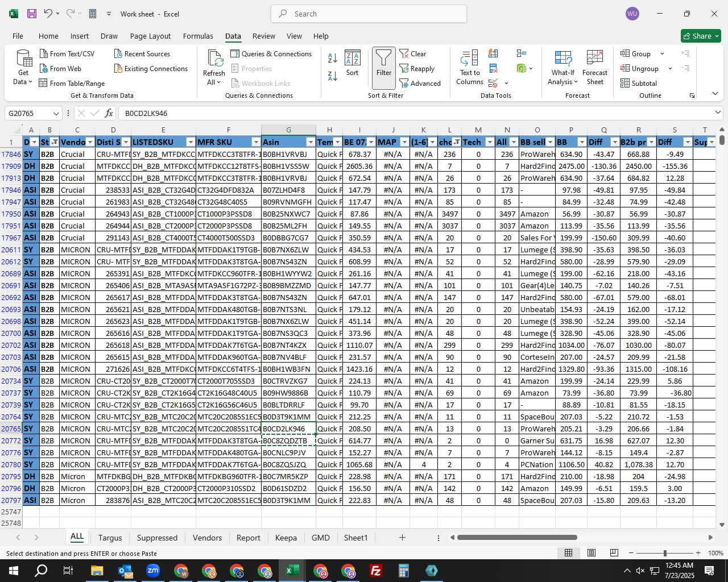Open Advanced filter options
Image resolution: width=728 pixels, height=582 pixels.
coord(420,84)
